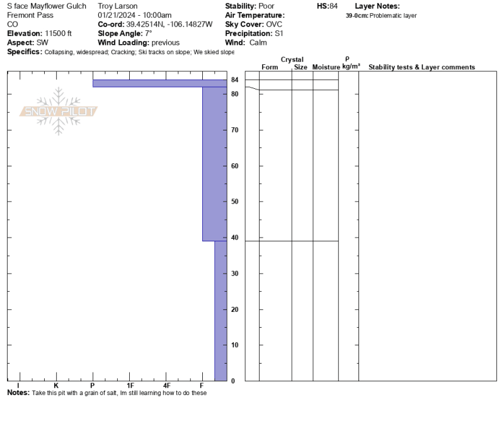Click the 'F' hardness axis label
The height and width of the screenshot is (426, 504).
coord(202,386)
